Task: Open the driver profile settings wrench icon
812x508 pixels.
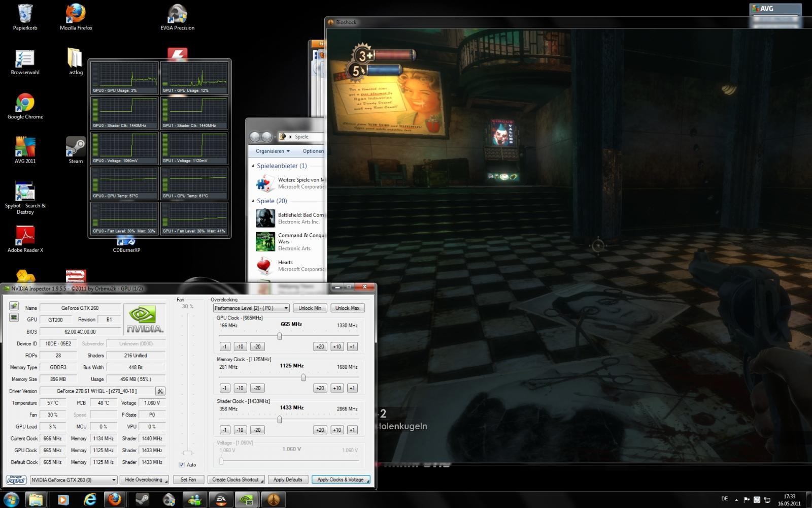Action: pos(160,391)
